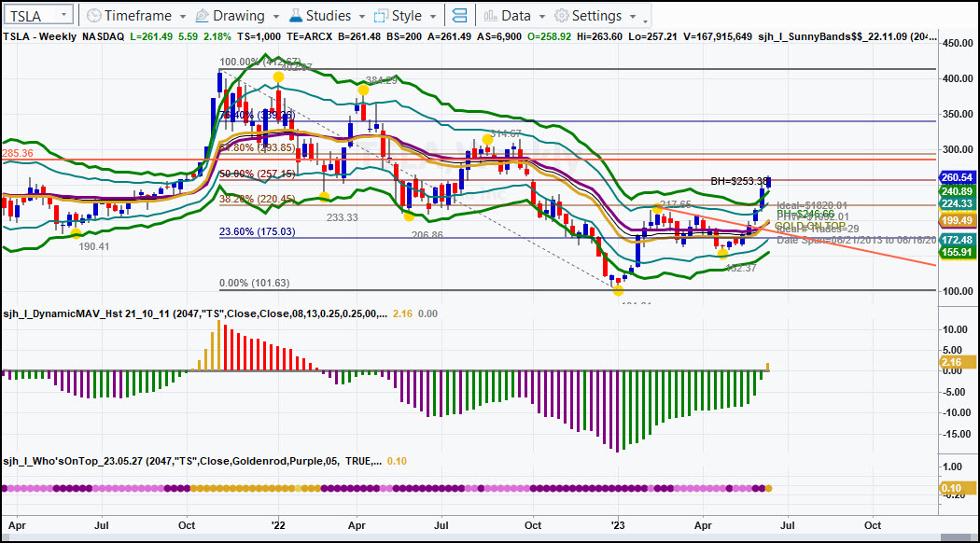Click the last gold dot in Who'sOnTop row
Image resolution: width=980 pixels, height=543 pixels.
(x=768, y=488)
